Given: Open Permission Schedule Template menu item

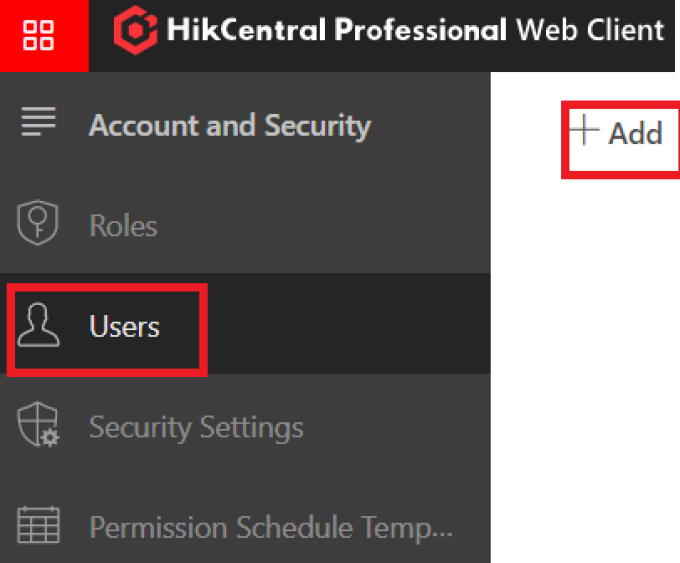Looking at the screenshot, I should [x=270, y=528].
